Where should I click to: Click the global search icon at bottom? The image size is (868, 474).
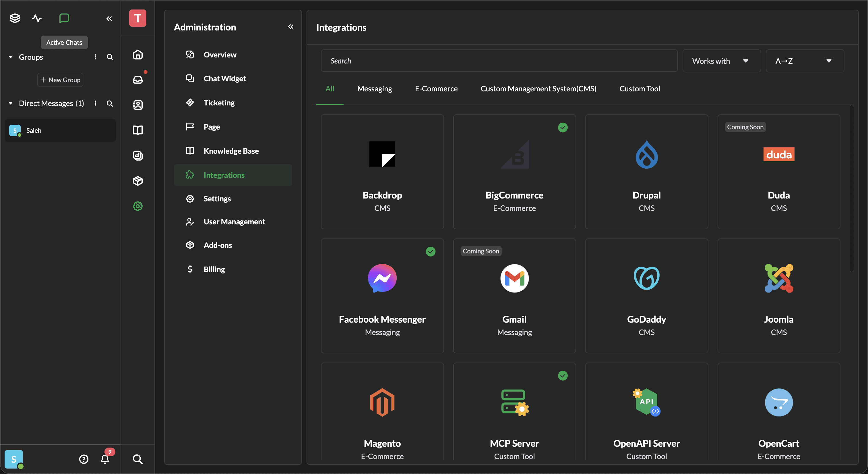pos(137,459)
